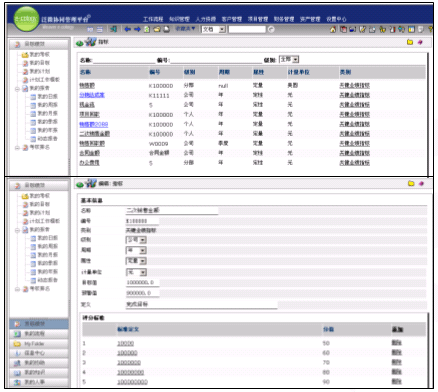Open 工作流程 in the top menu
438x392 pixels.
pyautogui.click(x=153, y=19)
